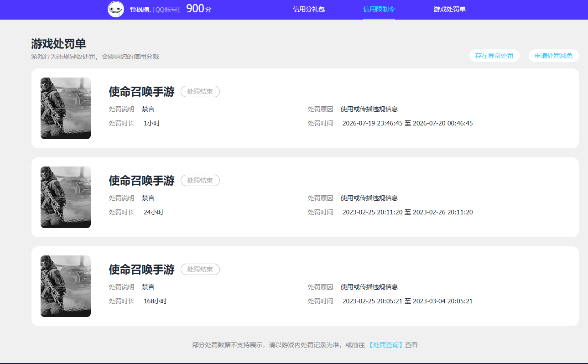Click duration value 24小时

pyautogui.click(x=153, y=212)
